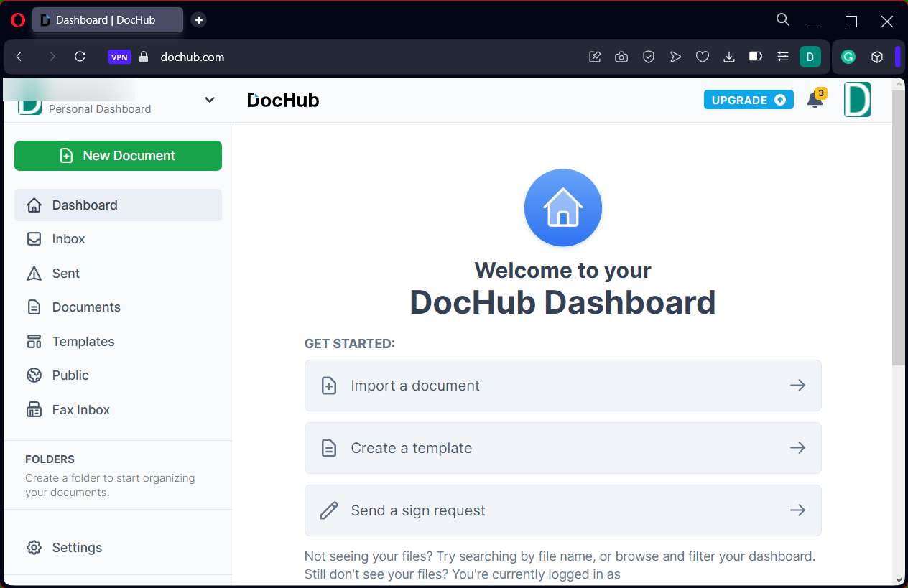Click the shield ad blocker icon

tap(649, 57)
